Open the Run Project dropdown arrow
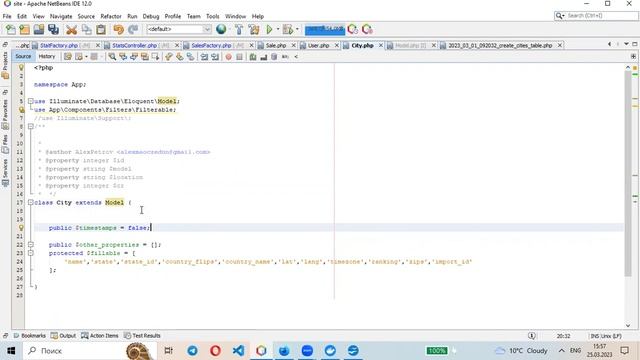This screenshot has width=640, height=360. [278, 29]
